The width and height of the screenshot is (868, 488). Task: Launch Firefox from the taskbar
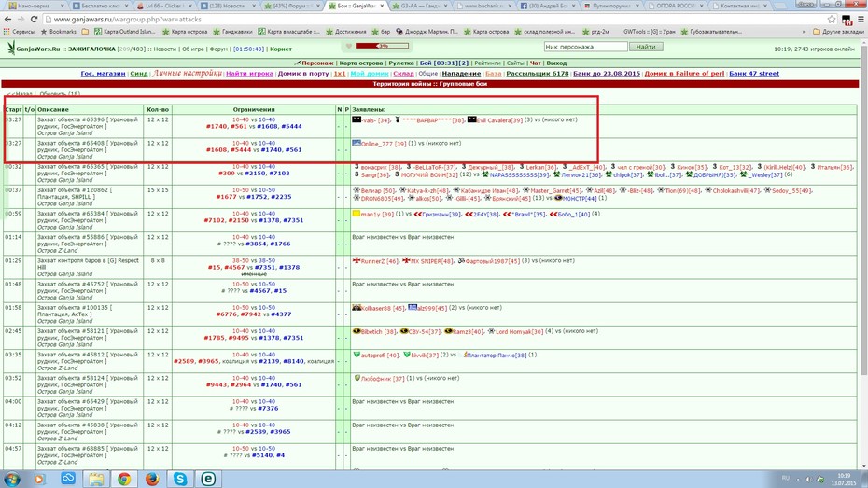click(152, 478)
